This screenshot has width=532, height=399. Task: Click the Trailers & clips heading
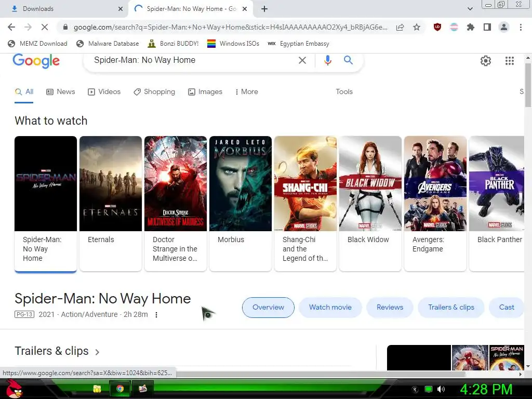[51, 351]
